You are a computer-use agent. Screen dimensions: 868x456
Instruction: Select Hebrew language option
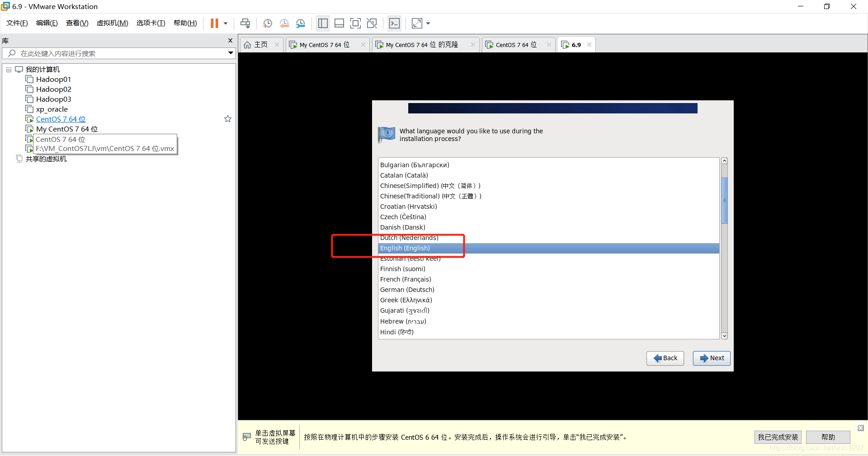(x=548, y=321)
